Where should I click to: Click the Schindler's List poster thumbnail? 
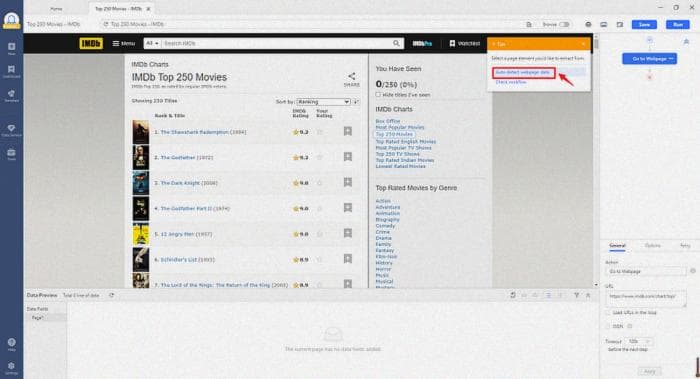[141, 259]
